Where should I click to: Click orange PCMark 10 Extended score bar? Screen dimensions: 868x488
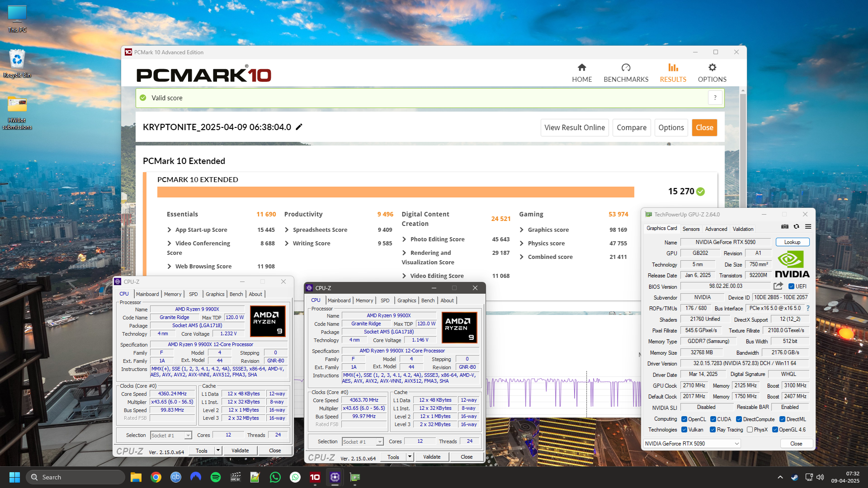396,192
